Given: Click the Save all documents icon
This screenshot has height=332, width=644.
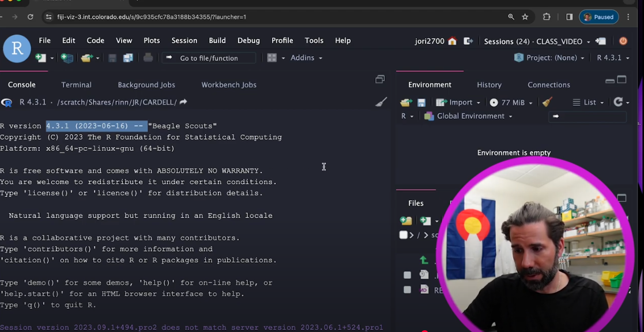Looking at the screenshot, I should (x=128, y=58).
